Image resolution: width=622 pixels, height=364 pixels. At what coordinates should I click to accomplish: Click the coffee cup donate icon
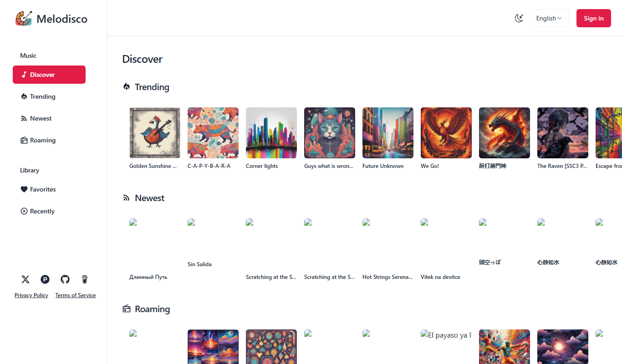tap(85, 279)
